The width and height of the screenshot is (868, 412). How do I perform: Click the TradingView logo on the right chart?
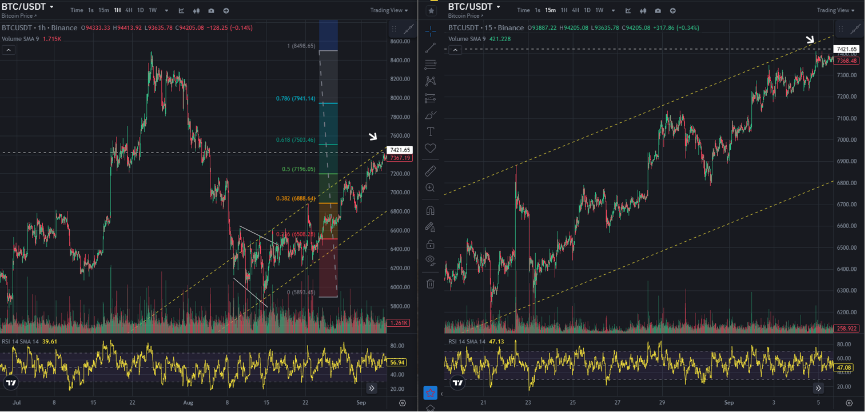(457, 383)
